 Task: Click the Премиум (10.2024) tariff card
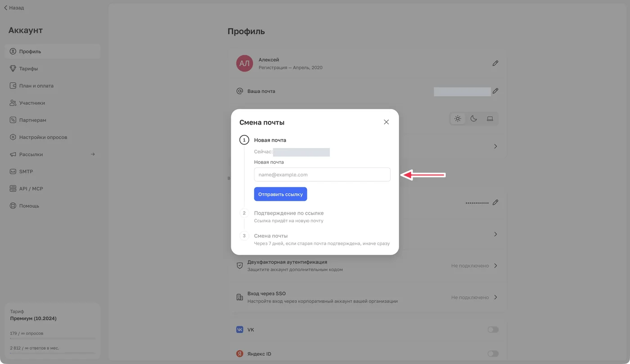coord(53,331)
